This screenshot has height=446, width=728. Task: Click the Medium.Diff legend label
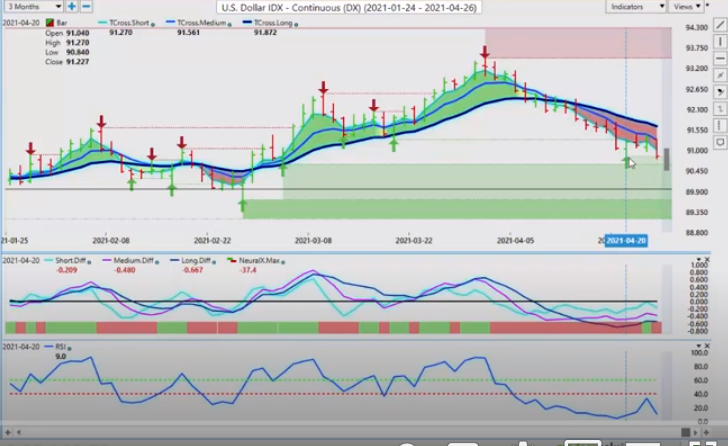133,260
